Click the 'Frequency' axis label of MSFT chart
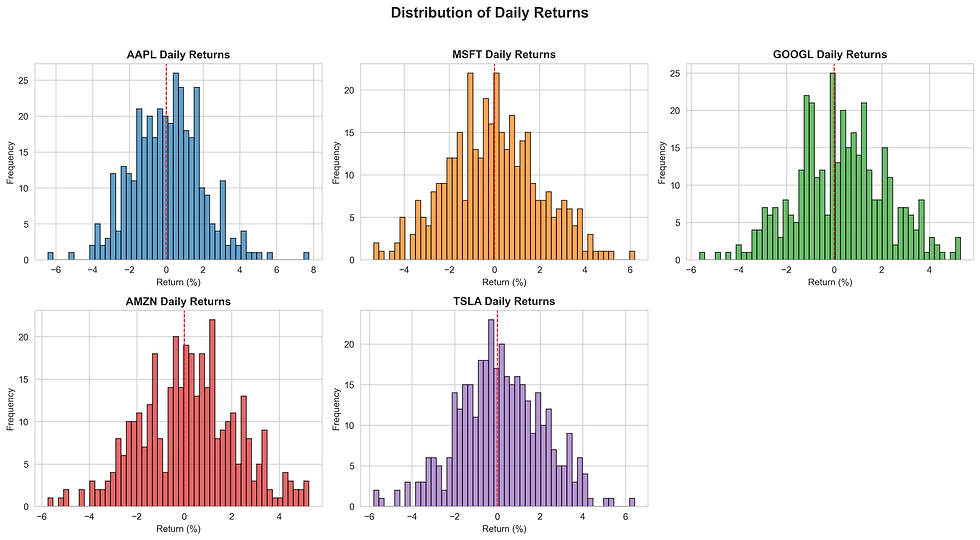980x540 pixels. click(337, 160)
